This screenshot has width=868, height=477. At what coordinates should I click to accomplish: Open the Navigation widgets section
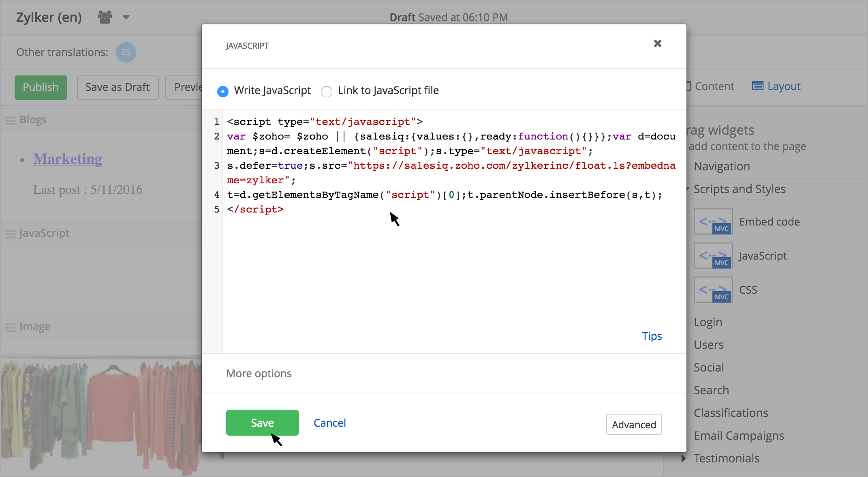point(722,166)
